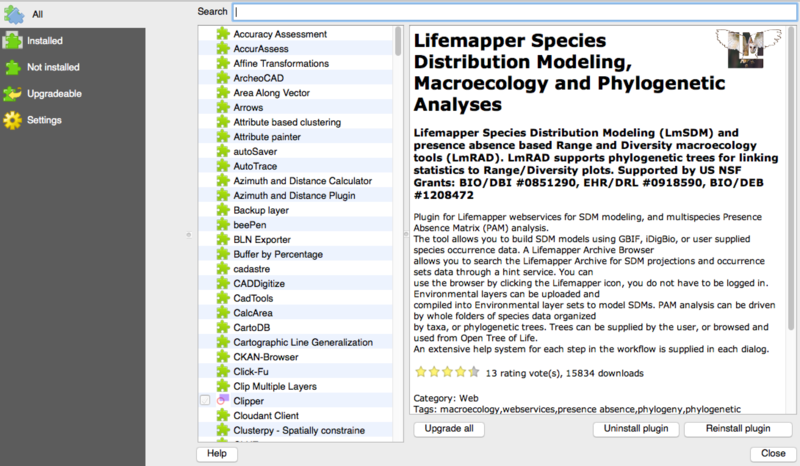The image size is (800, 466).
Task: Toggle the Clipper plugin checkbox
Action: tap(205, 401)
